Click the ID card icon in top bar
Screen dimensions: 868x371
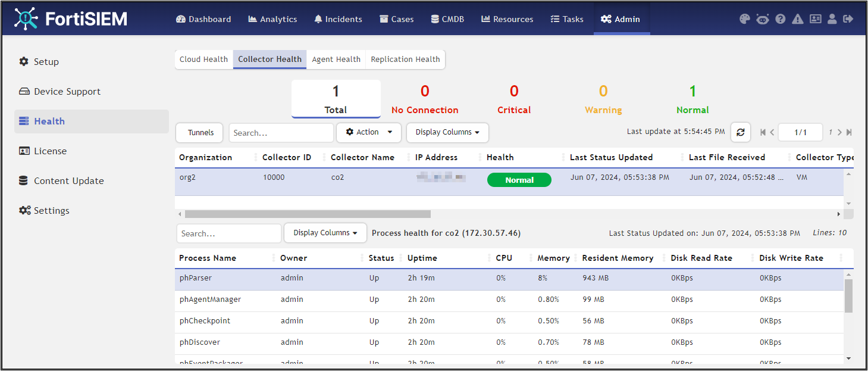pyautogui.click(x=814, y=18)
